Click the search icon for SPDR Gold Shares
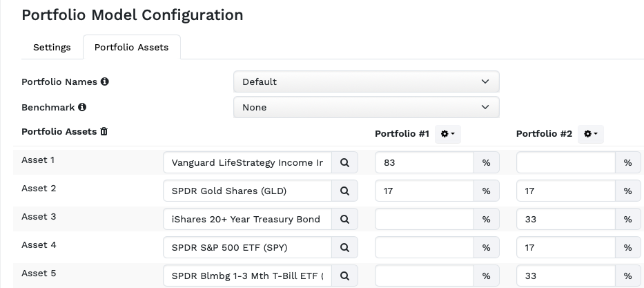The image size is (644, 288). [344, 191]
